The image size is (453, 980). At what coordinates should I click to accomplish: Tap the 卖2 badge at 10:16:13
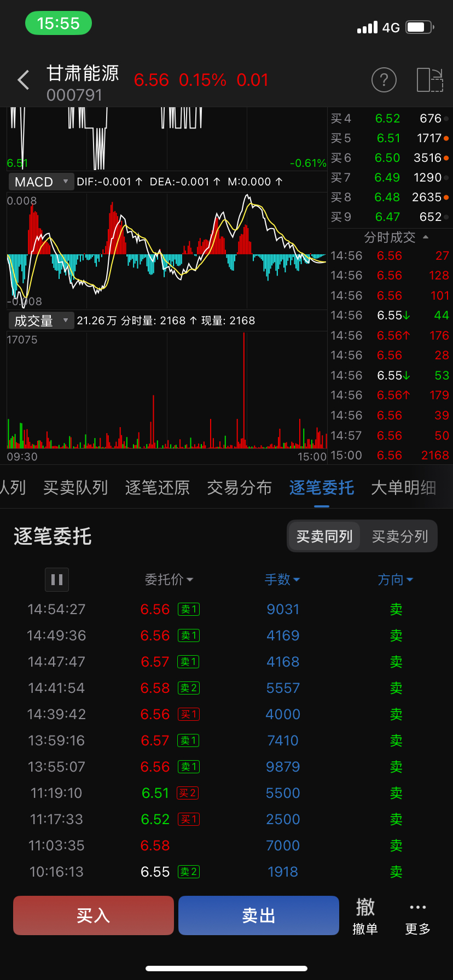coord(189,872)
